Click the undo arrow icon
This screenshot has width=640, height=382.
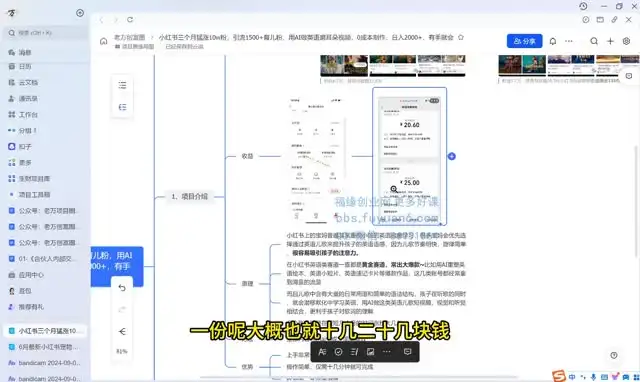[x=122, y=288]
